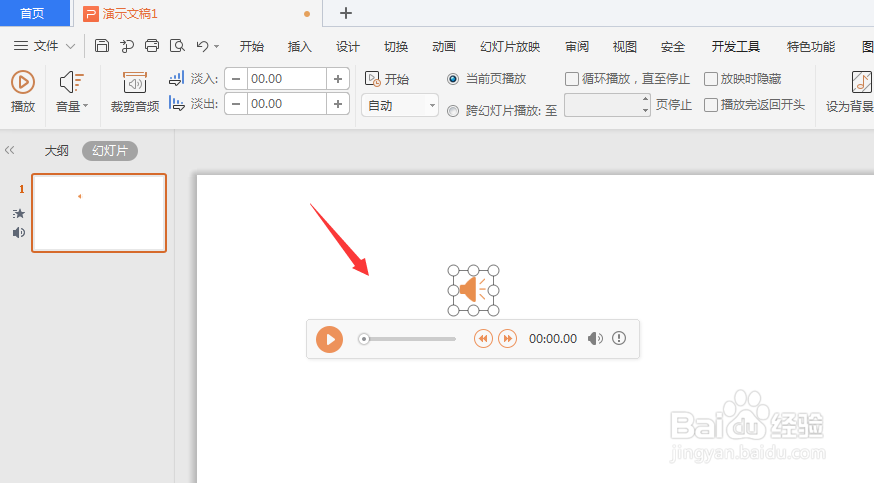Increase the fade-in (淡入) time
Viewport: 874px width, 483px height.
point(338,79)
